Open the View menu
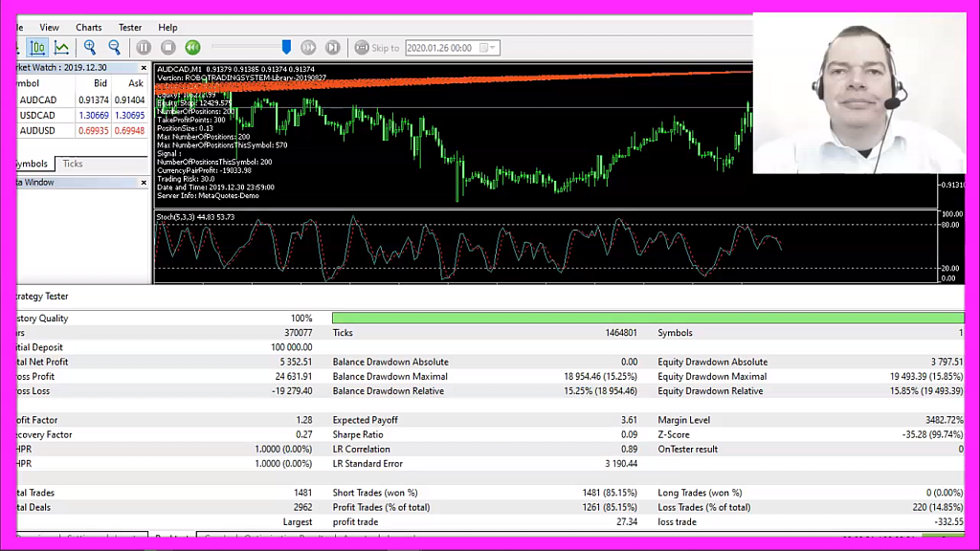 coord(49,28)
